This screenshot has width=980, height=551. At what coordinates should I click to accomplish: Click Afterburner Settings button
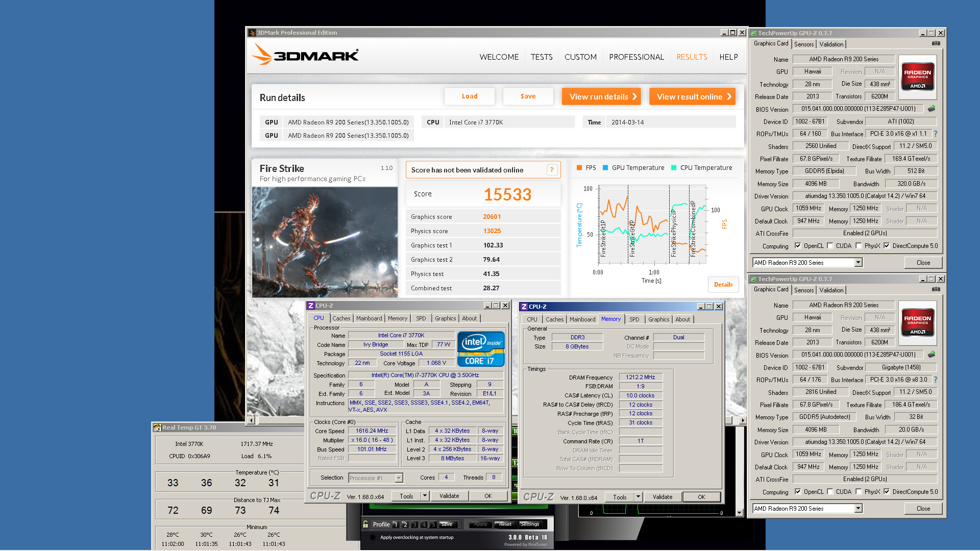click(530, 524)
